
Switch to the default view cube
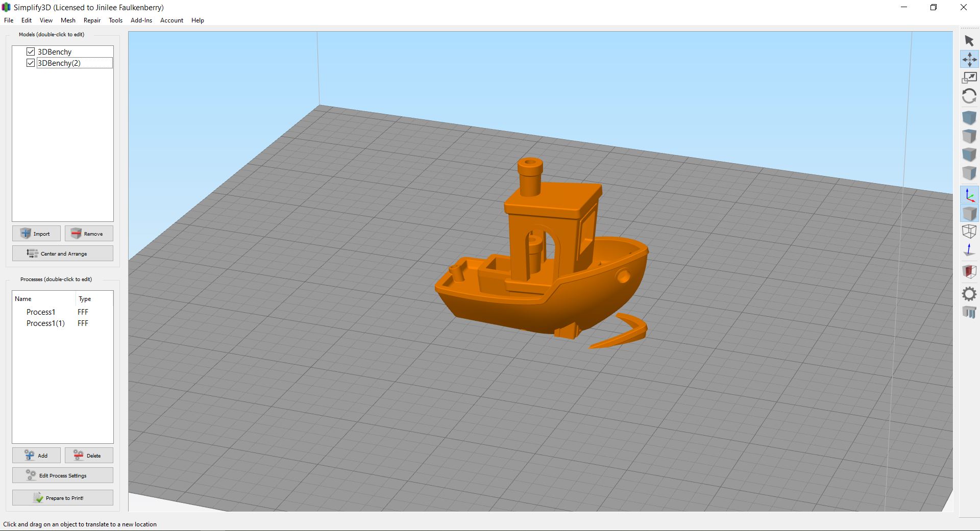point(969,118)
